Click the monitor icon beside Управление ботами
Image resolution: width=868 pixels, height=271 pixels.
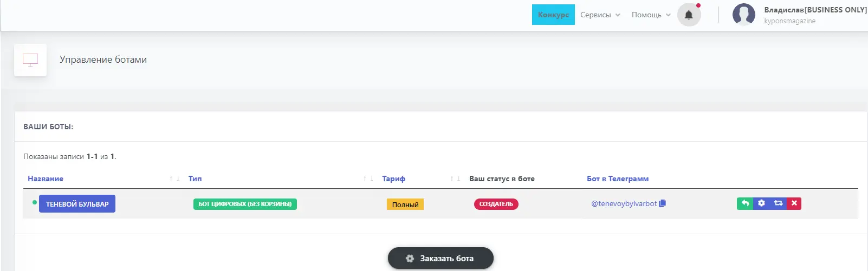(30, 60)
